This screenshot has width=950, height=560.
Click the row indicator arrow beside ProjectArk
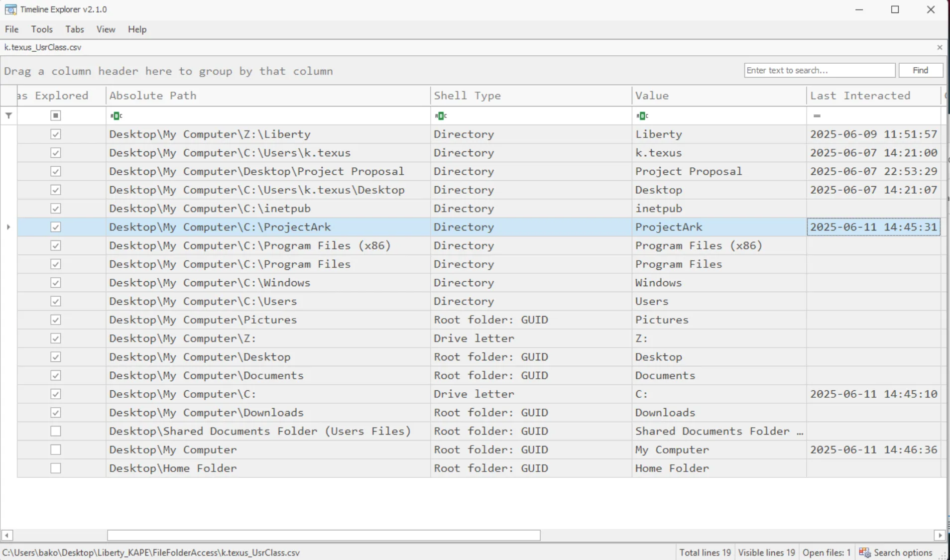(x=8, y=227)
